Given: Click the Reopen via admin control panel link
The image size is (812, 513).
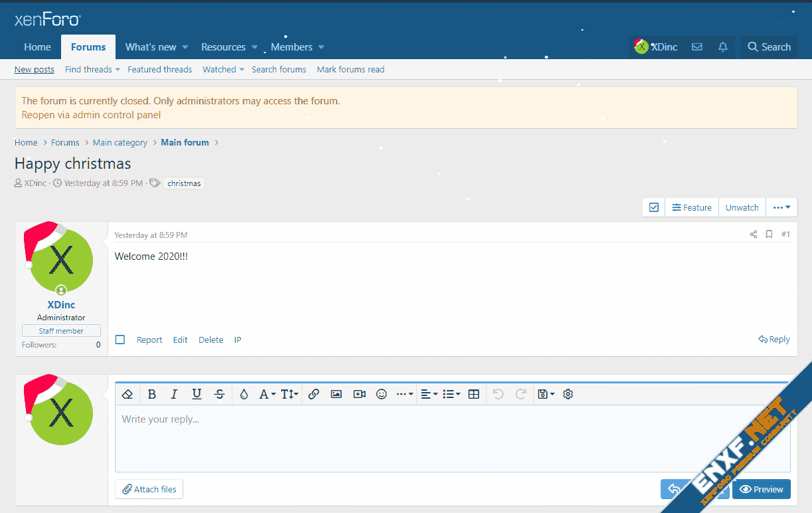Looking at the screenshot, I should [91, 114].
